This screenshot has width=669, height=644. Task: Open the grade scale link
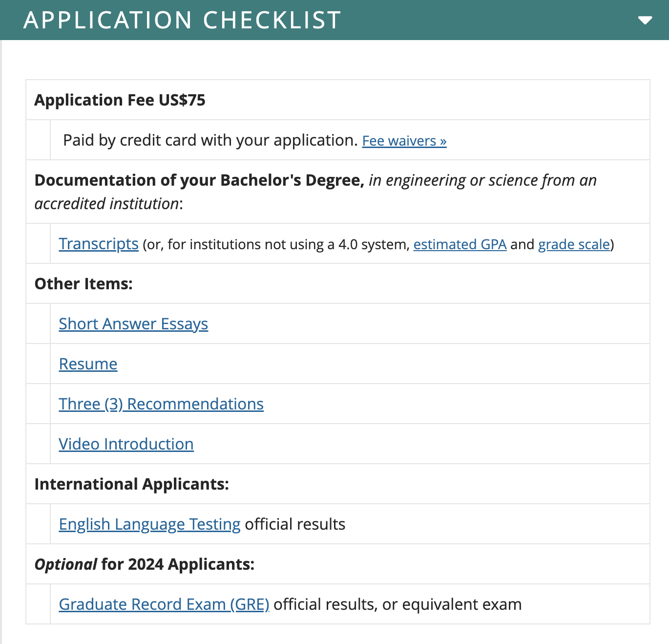pos(574,244)
